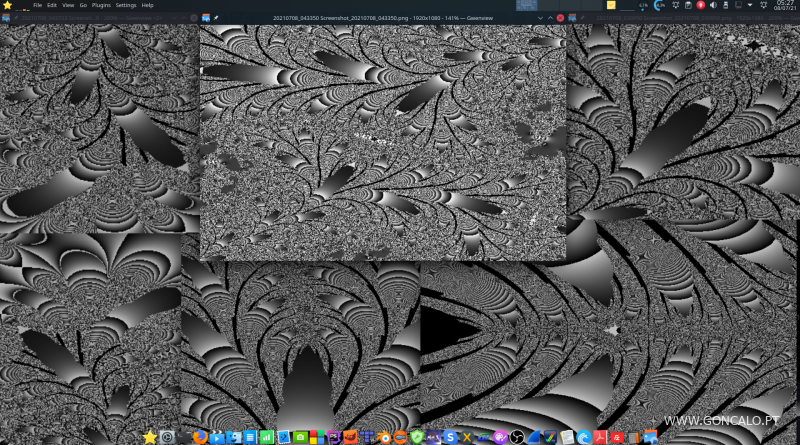Open the yellow sticky note tray icon

coord(612,5)
